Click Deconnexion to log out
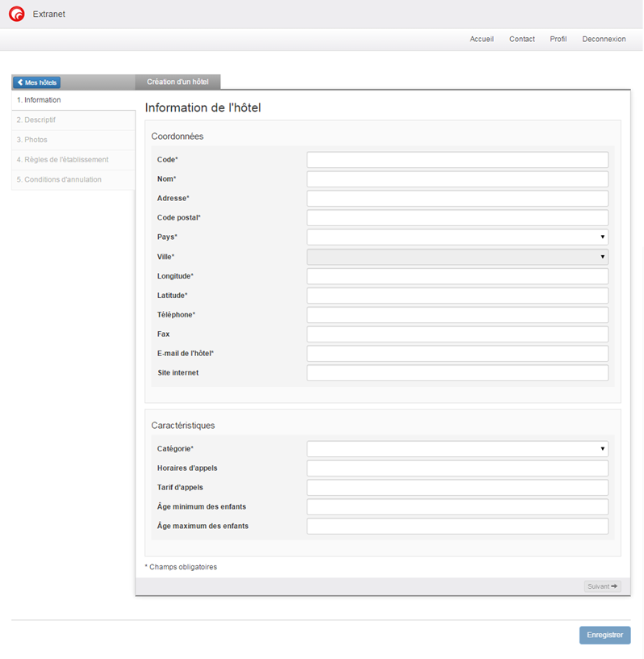 pyautogui.click(x=604, y=40)
